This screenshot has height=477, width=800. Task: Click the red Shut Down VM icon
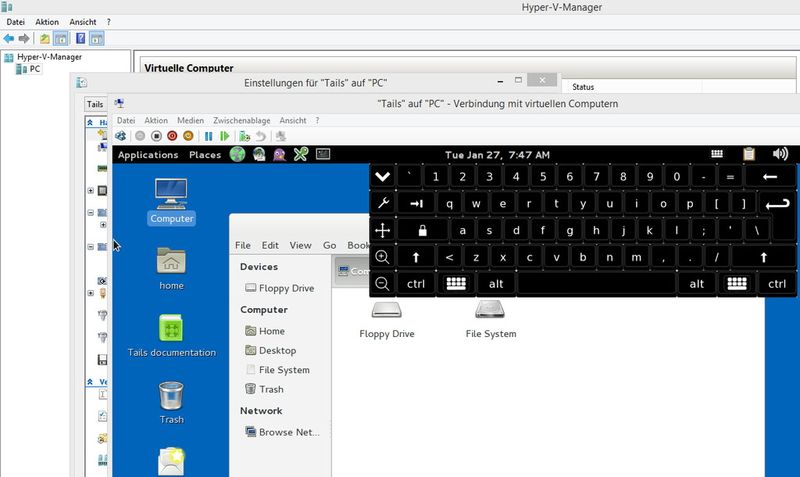click(x=172, y=136)
